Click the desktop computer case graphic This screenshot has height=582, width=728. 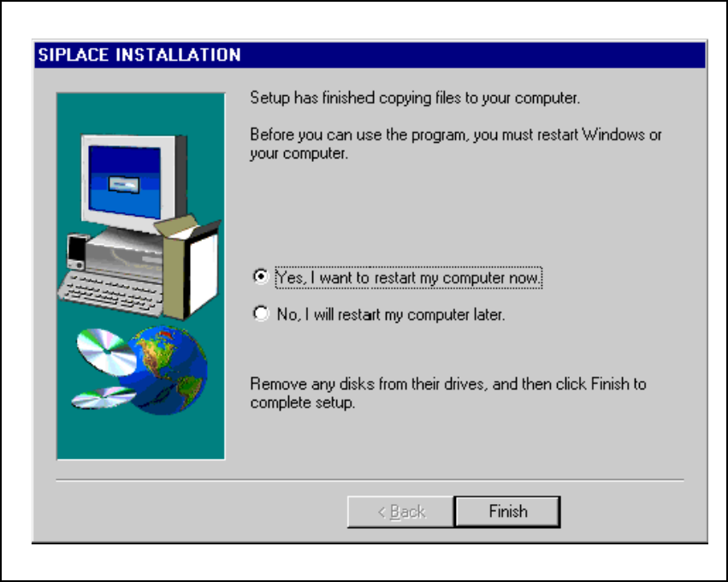pyautogui.click(x=126, y=255)
